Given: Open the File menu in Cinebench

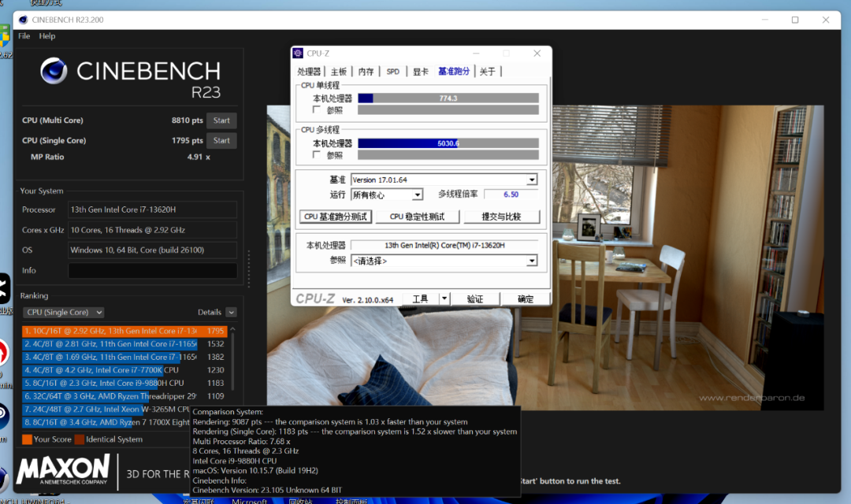Looking at the screenshot, I should tap(24, 35).
